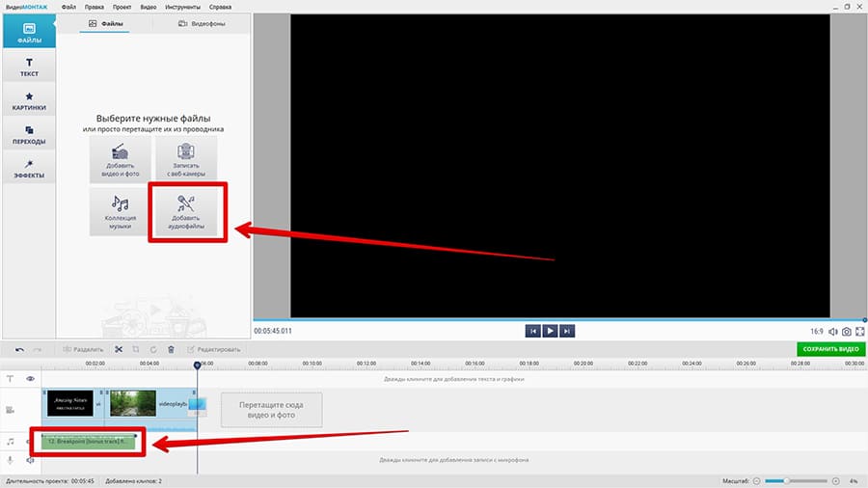Click Записать с веб-камеры button
Image resolution: width=868 pixels, height=488 pixels.
point(186,160)
